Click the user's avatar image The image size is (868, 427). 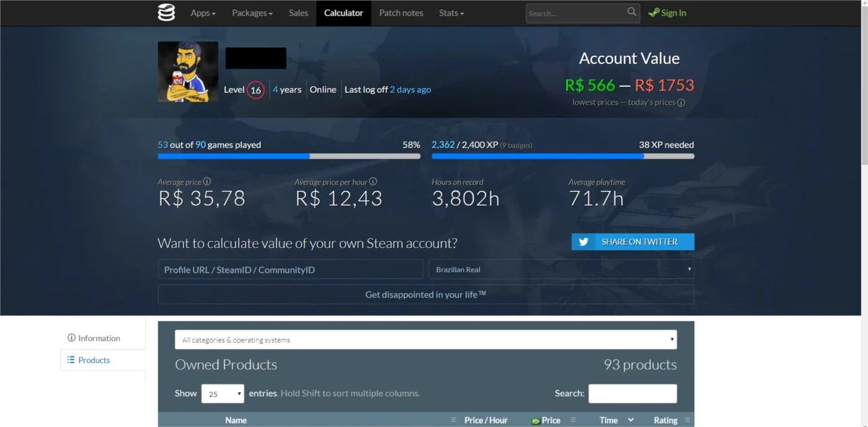[188, 72]
